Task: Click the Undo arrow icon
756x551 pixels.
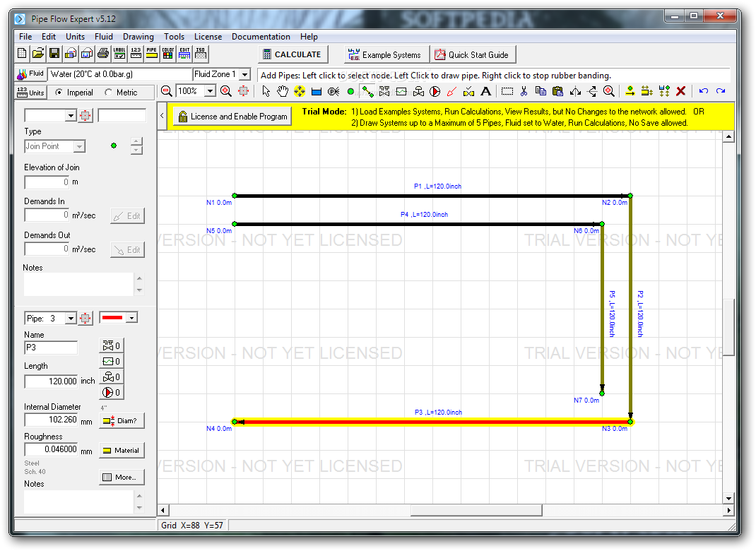Action: click(x=704, y=91)
